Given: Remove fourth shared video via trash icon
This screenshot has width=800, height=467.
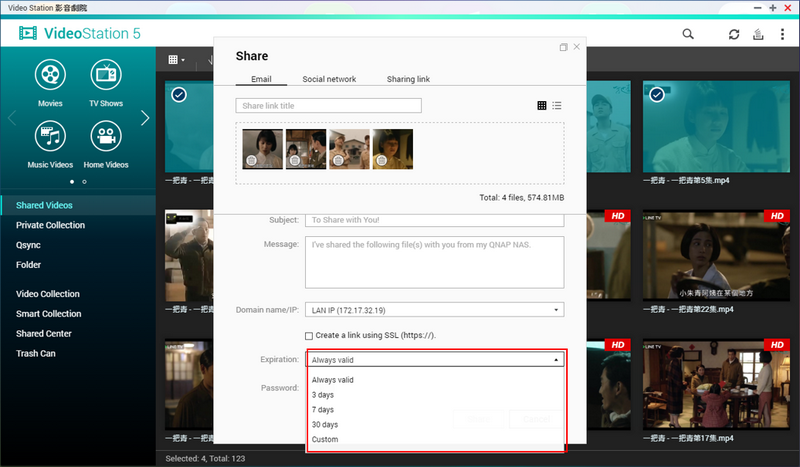Looking at the screenshot, I should tap(381, 161).
